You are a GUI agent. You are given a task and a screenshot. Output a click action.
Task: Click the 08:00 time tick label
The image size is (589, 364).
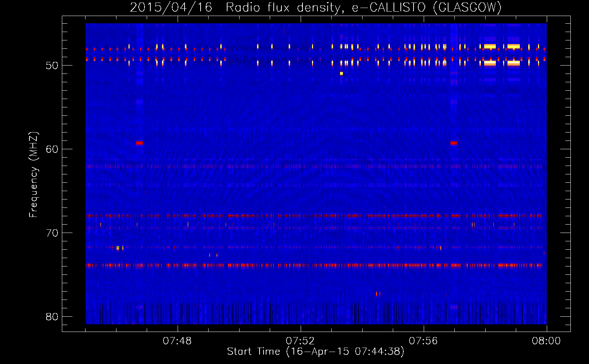click(x=546, y=341)
